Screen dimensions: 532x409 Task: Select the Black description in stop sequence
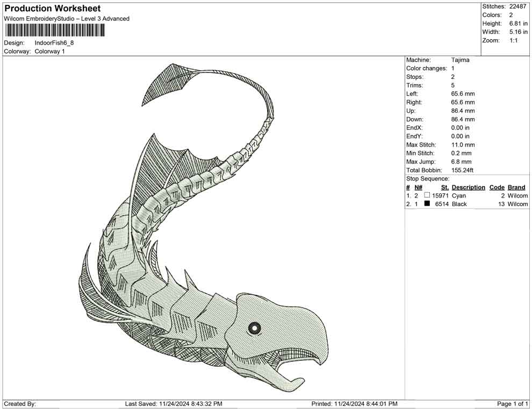click(x=459, y=204)
